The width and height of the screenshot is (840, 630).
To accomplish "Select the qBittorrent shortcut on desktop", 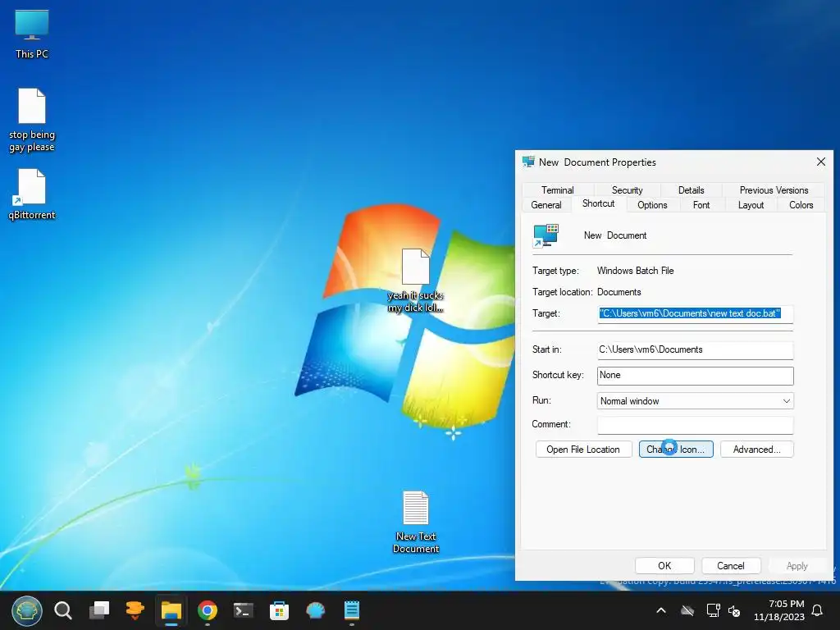I will point(32,194).
